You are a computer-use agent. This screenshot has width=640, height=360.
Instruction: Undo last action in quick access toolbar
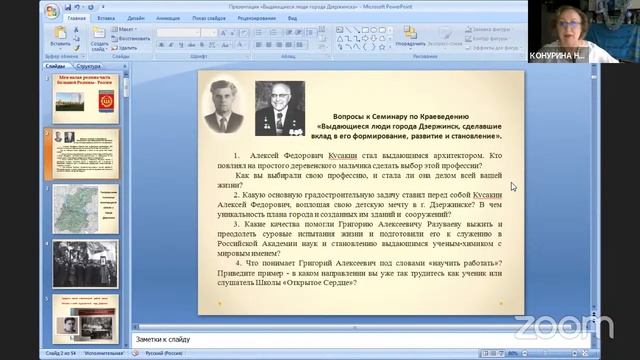(77, 7)
